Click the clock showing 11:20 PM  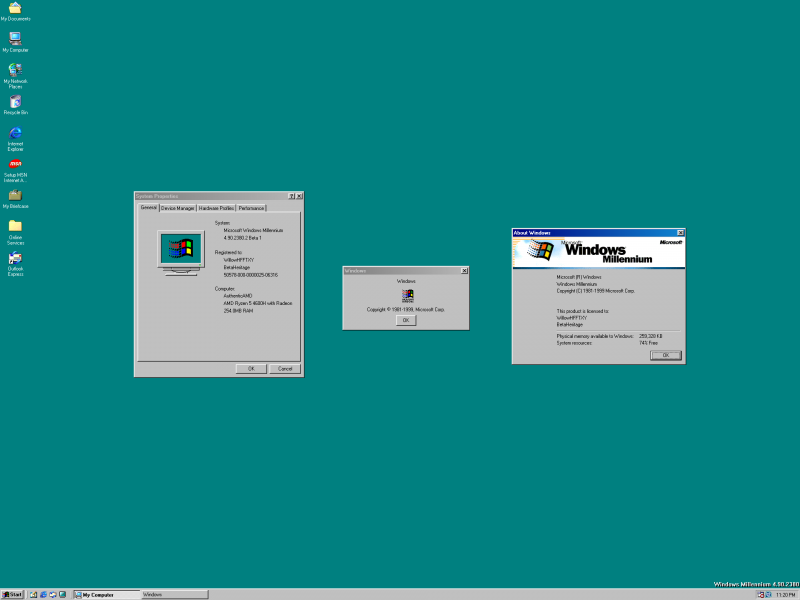click(x=785, y=594)
